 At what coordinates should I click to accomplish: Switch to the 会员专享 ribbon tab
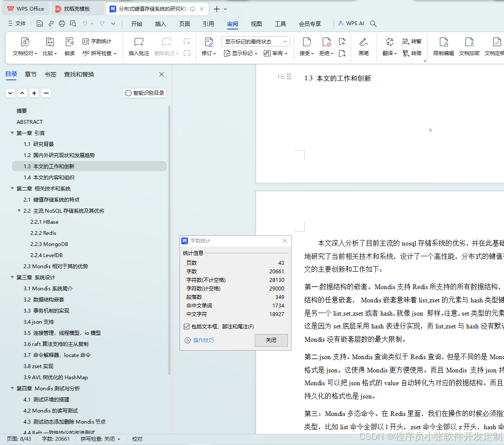click(310, 24)
